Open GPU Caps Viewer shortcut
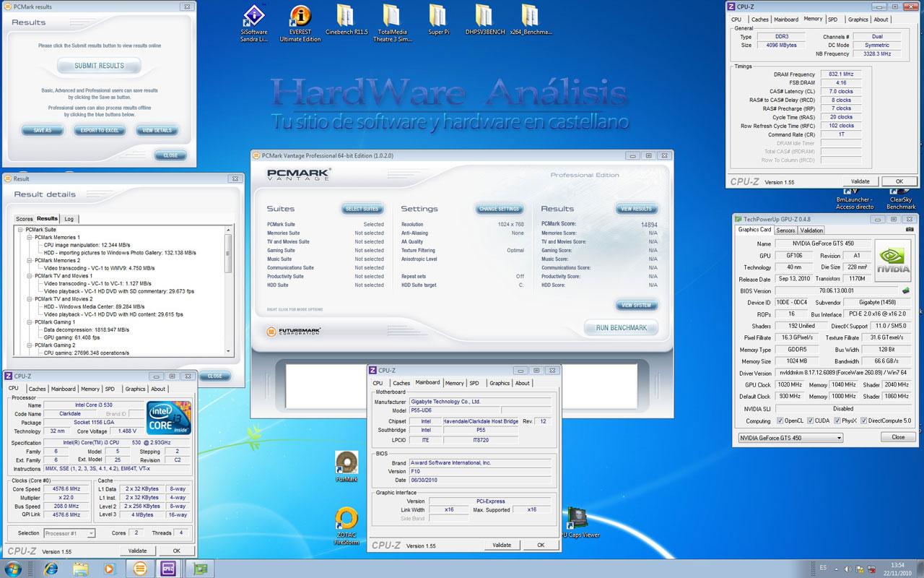The height and width of the screenshot is (578, 924). click(x=578, y=523)
